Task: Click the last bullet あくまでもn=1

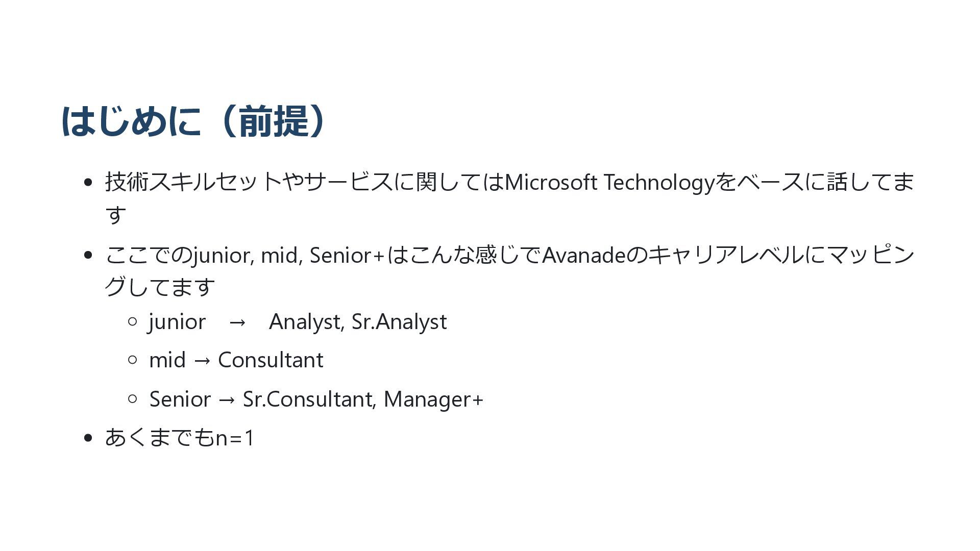Action: point(179,437)
